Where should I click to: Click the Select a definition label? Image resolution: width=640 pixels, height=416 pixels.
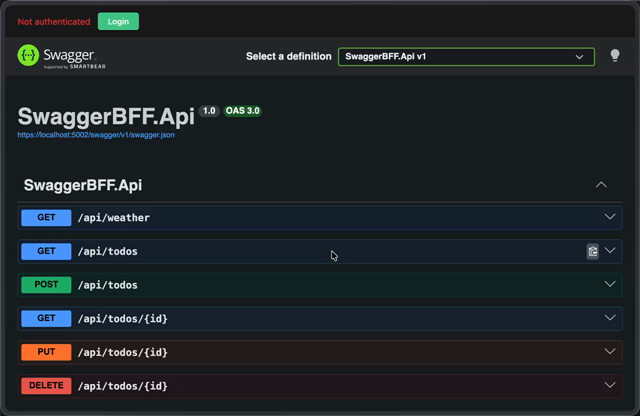289,56
